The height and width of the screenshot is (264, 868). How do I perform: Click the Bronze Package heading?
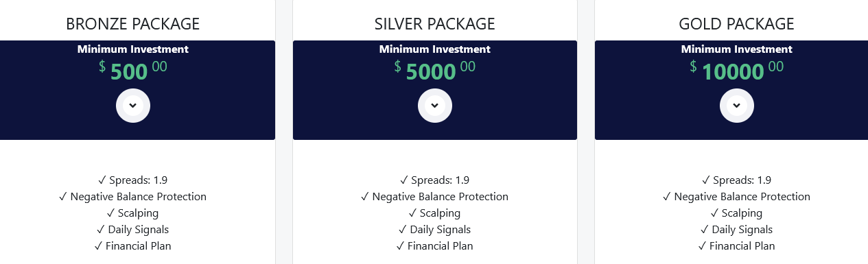(x=133, y=24)
